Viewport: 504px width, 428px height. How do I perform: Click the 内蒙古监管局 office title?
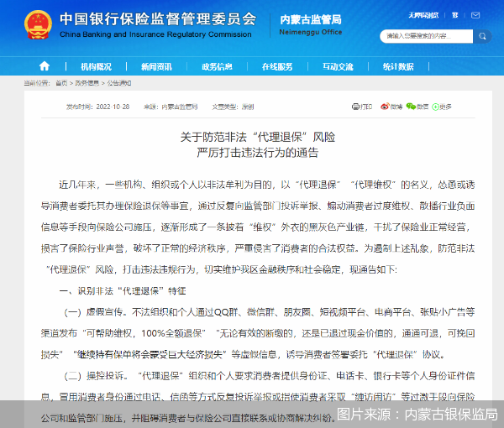click(x=311, y=19)
